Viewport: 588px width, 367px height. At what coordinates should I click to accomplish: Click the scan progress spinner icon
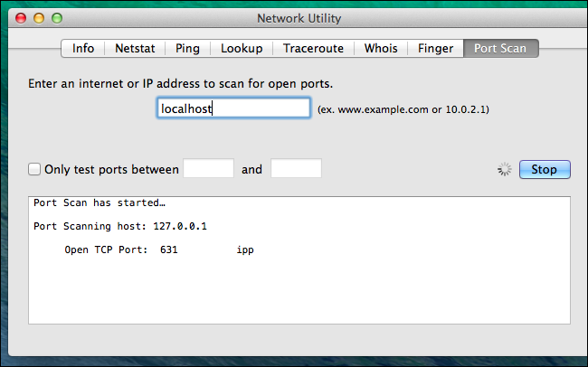point(505,169)
